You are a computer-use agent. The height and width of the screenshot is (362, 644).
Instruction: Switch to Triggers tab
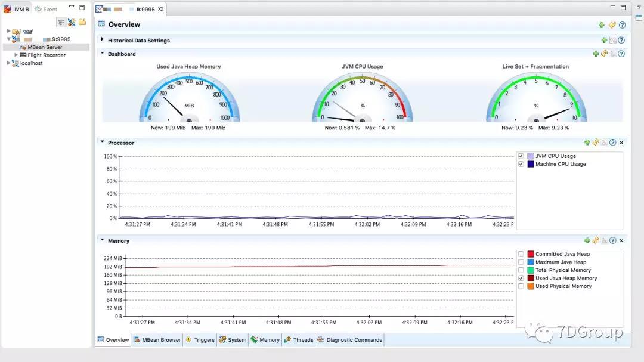tap(200, 340)
